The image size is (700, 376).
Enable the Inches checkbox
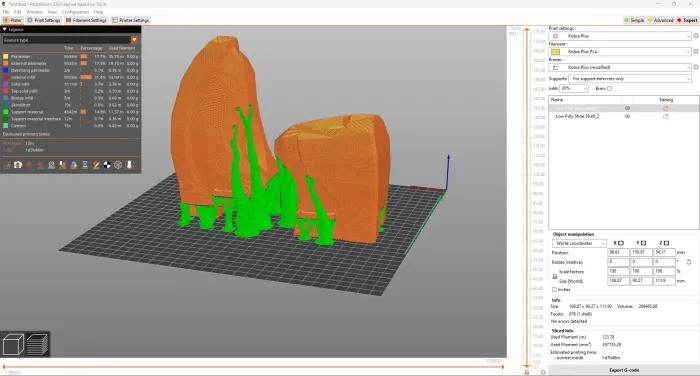coord(554,290)
